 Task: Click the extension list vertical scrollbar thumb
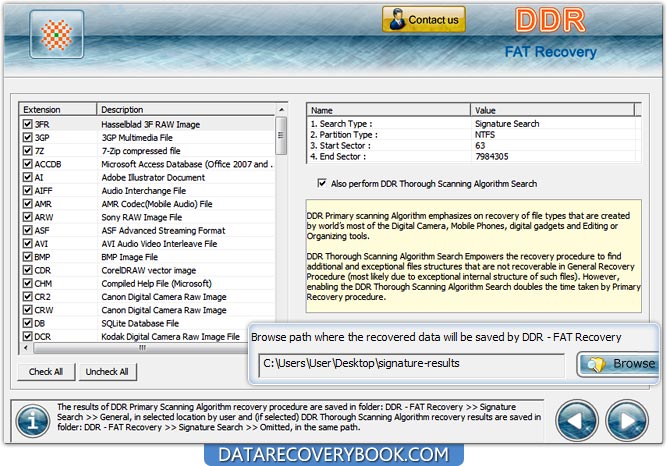(x=281, y=136)
